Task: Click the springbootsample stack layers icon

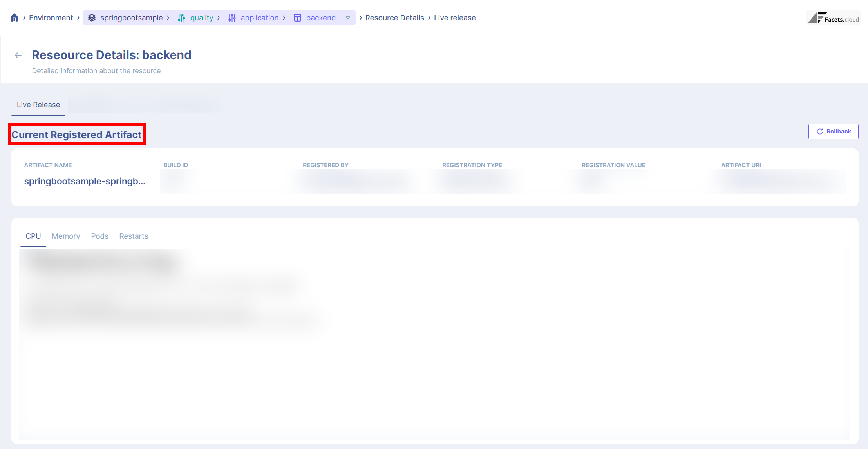Action: [92, 18]
